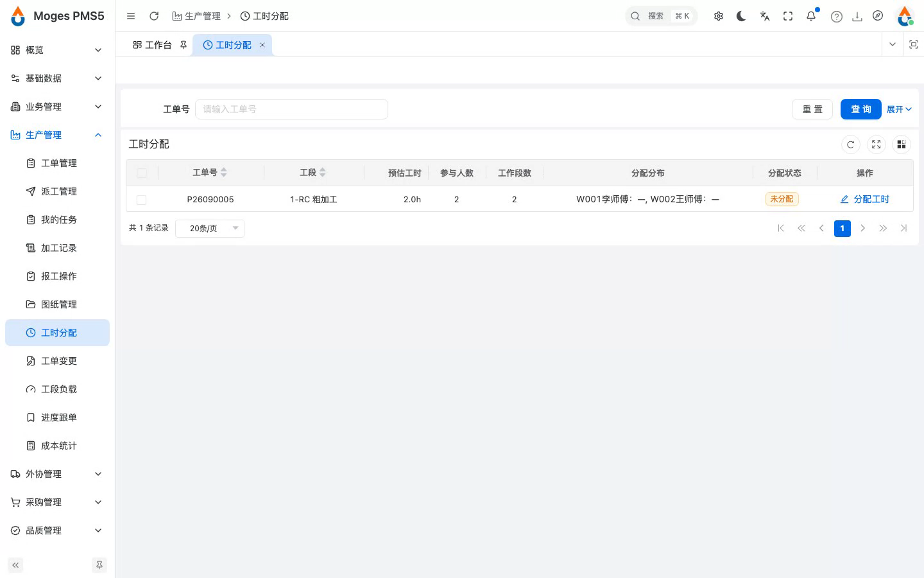Open the help question mark icon
This screenshot has width=924, height=578.
[x=836, y=17]
